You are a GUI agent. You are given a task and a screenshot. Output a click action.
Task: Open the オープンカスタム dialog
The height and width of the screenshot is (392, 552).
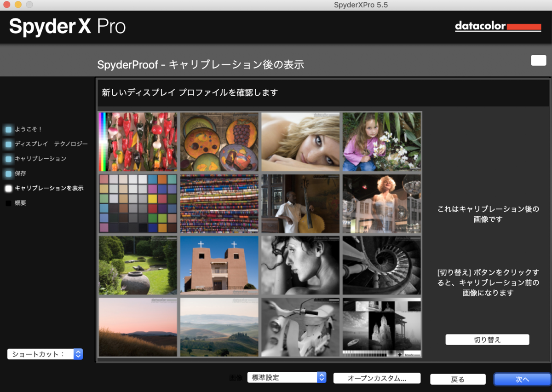pyautogui.click(x=378, y=378)
